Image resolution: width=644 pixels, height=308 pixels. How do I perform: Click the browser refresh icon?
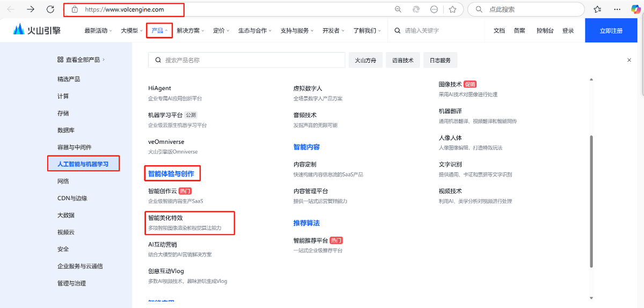[x=50, y=9]
